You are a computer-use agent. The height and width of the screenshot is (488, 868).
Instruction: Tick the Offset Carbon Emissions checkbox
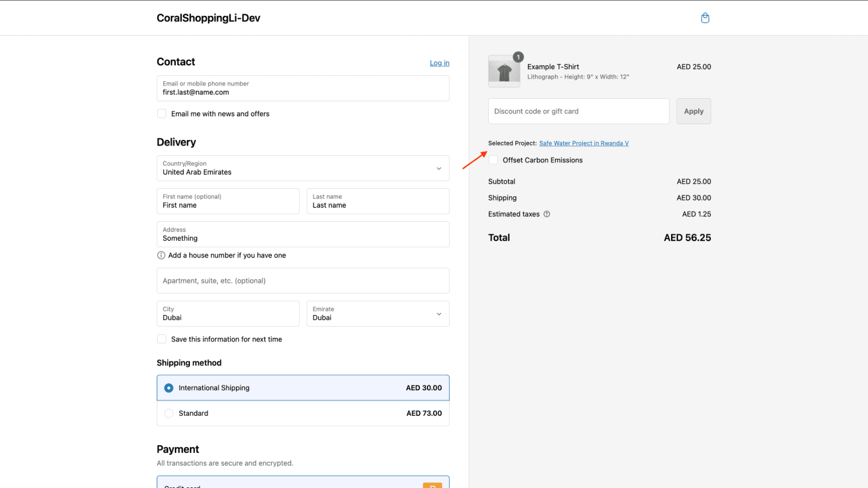pyautogui.click(x=494, y=160)
